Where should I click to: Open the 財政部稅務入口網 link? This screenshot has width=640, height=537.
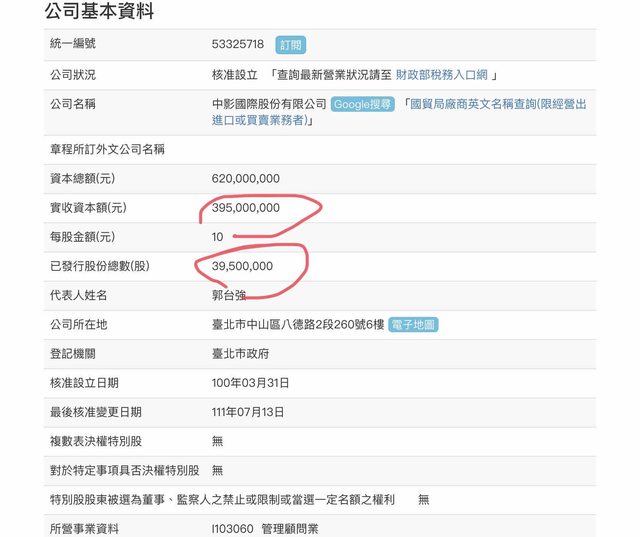pyautogui.click(x=439, y=75)
